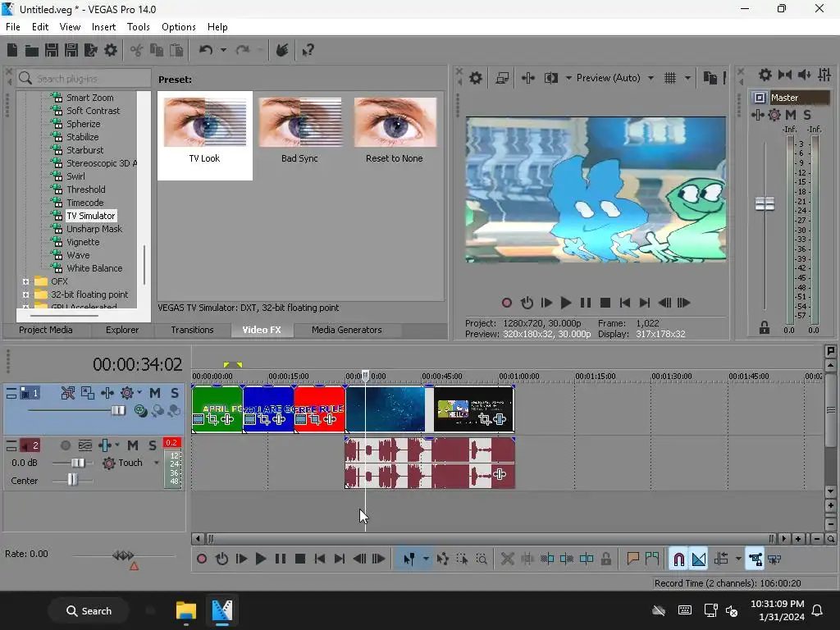Image resolution: width=840 pixels, height=630 pixels.
Task: Toggle split screen view icon in preview
Action: click(550, 78)
